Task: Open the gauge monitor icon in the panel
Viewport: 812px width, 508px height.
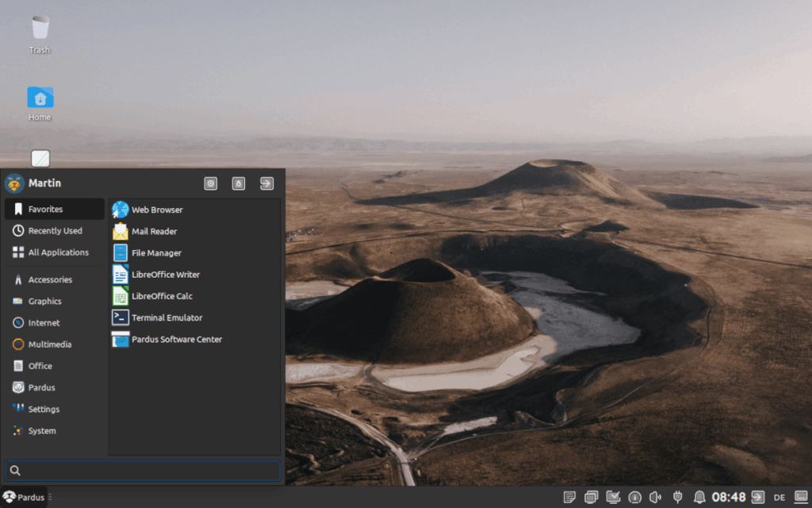Action: (x=634, y=498)
